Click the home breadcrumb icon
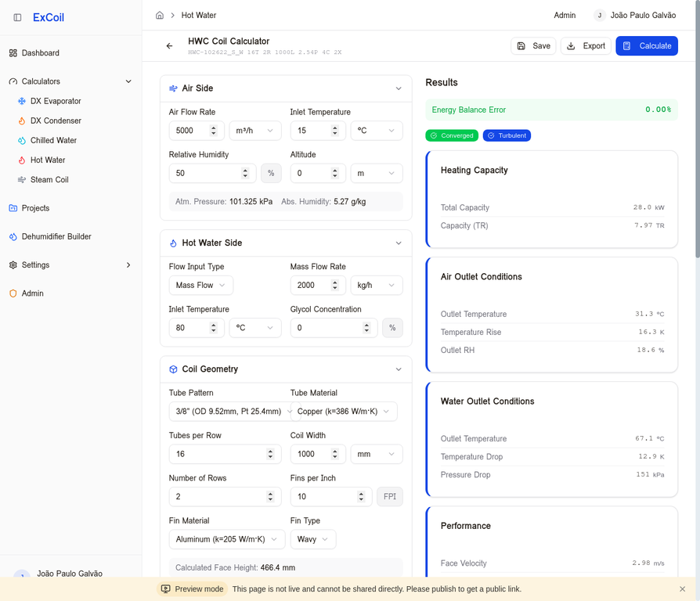The height and width of the screenshot is (601, 700). tap(160, 15)
